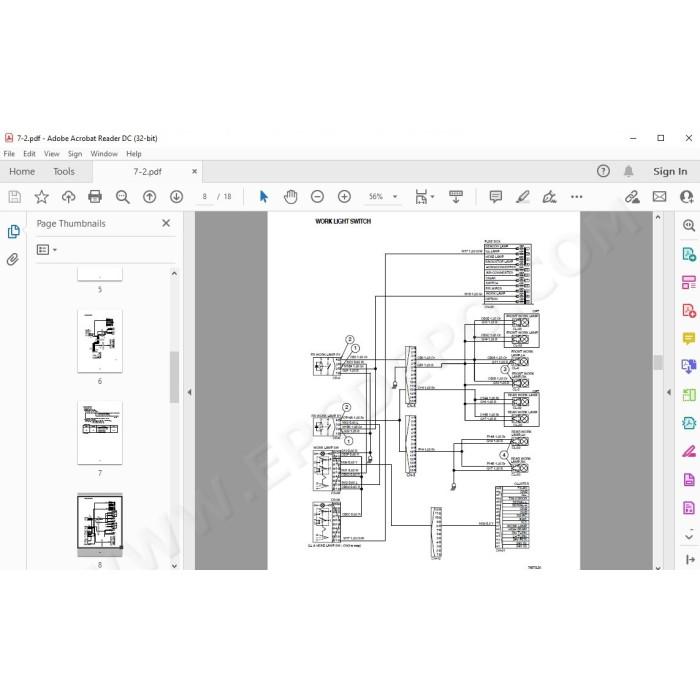The image size is (700, 700).
Task: Toggle Page Thumbnails panel icon
Action: pos(14,231)
